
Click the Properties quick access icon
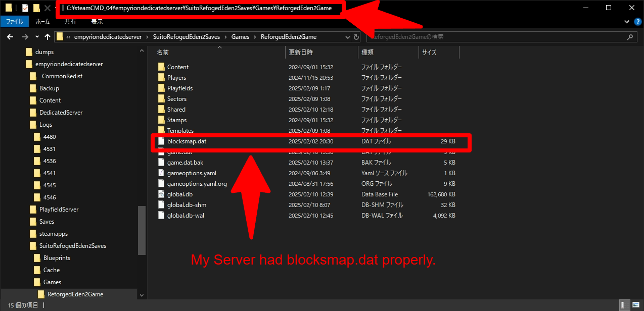point(25,8)
